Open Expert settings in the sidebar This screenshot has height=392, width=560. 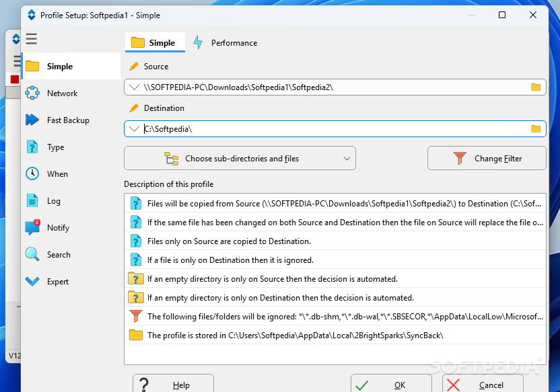[x=71, y=282]
